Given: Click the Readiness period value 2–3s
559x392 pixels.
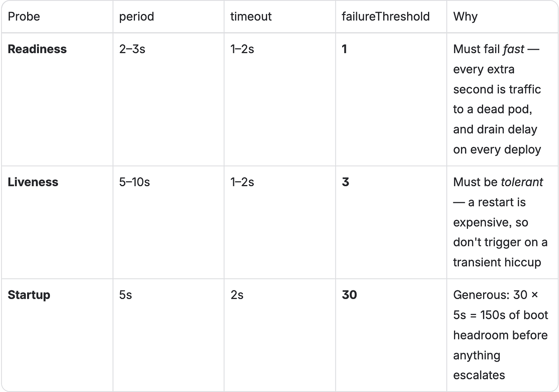Looking at the screenshot, I should tap(132, 49).
